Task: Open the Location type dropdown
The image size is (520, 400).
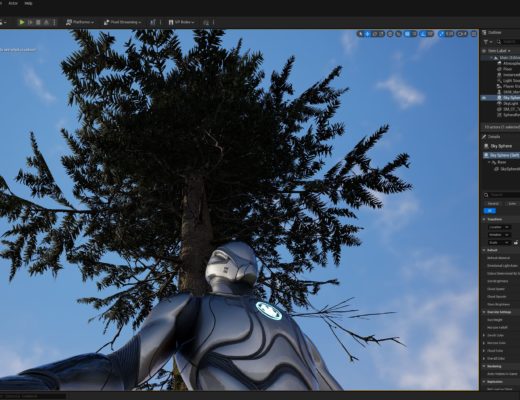Action: [x=499, y=227]
